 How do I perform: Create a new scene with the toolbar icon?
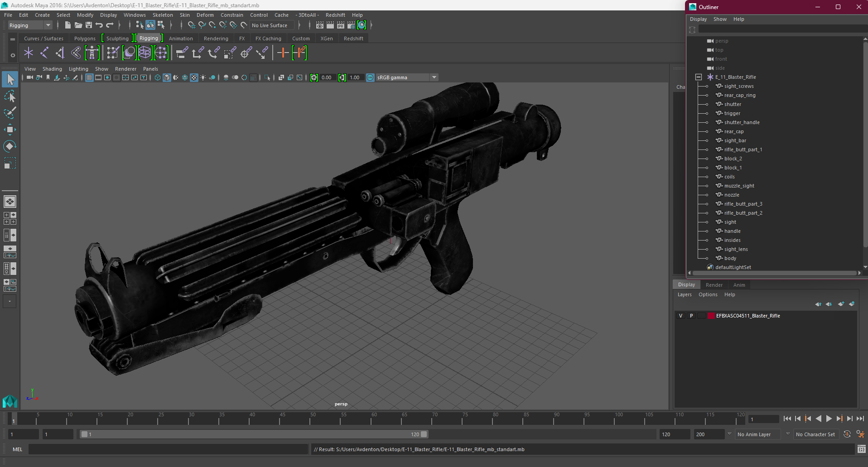pos(68,25)
